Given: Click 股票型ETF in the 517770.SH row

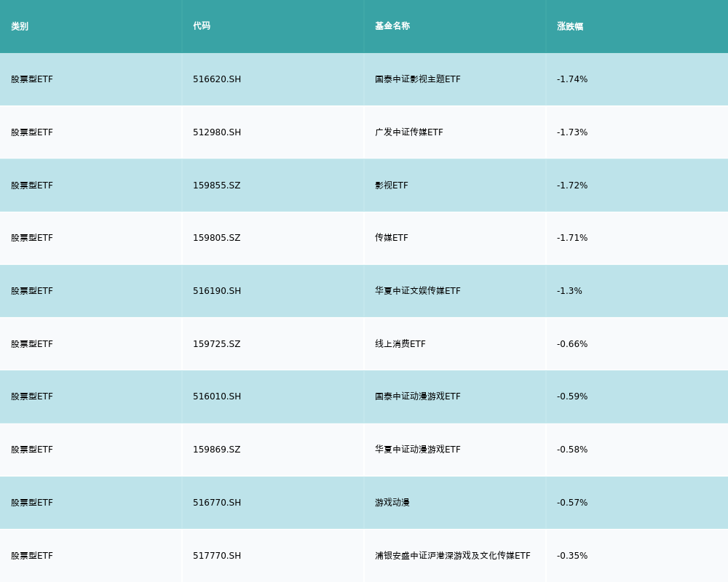Looking at the screenshot, I should click(x=32, y=556).
